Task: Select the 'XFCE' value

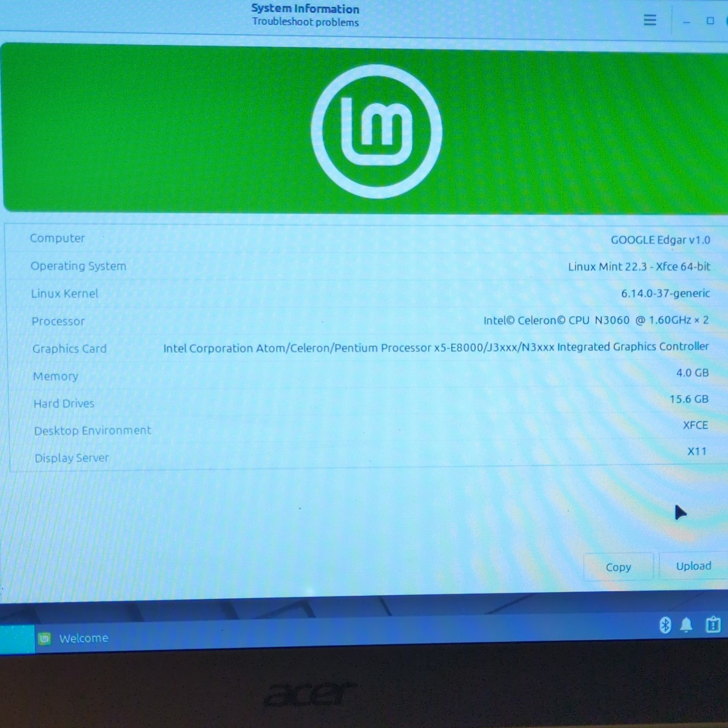Action: click(x=695, y=425)
